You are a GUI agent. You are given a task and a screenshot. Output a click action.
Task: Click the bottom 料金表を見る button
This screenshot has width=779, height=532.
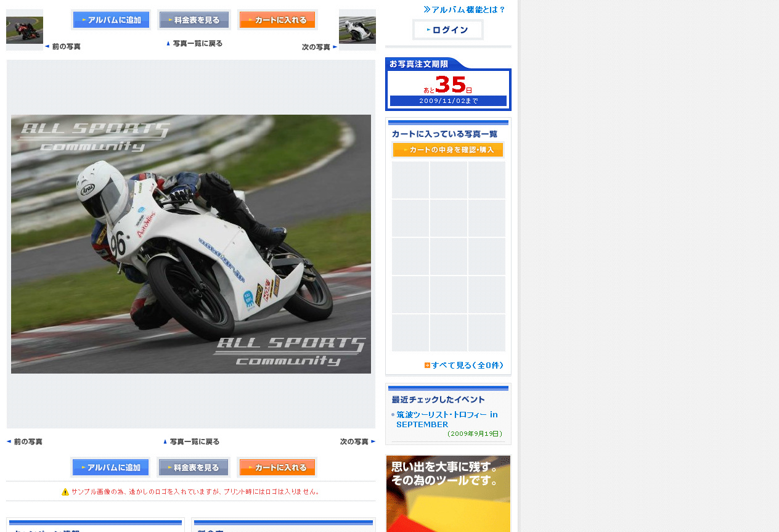click(194, 467)
